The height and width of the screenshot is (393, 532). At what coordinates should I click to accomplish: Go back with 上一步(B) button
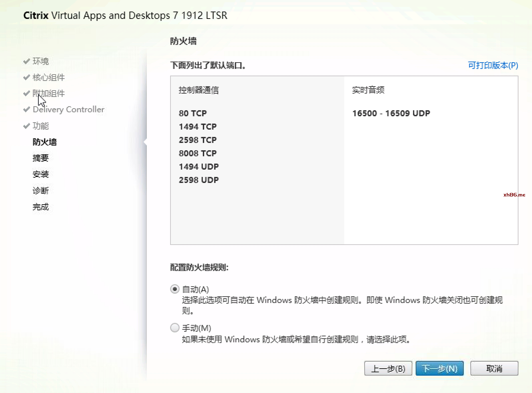pos(388,368)
